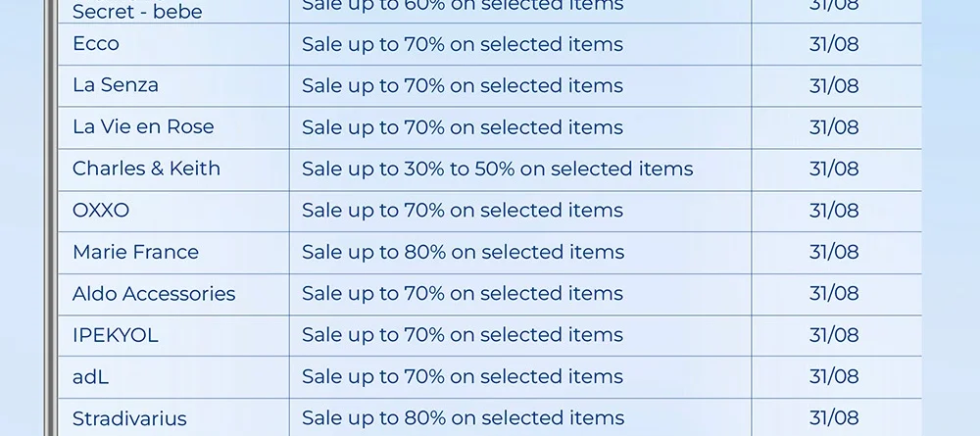This screenshot has height=436, width=980.
Task: Click the Stradivarius 80% sale description
Action: (463, 418)
